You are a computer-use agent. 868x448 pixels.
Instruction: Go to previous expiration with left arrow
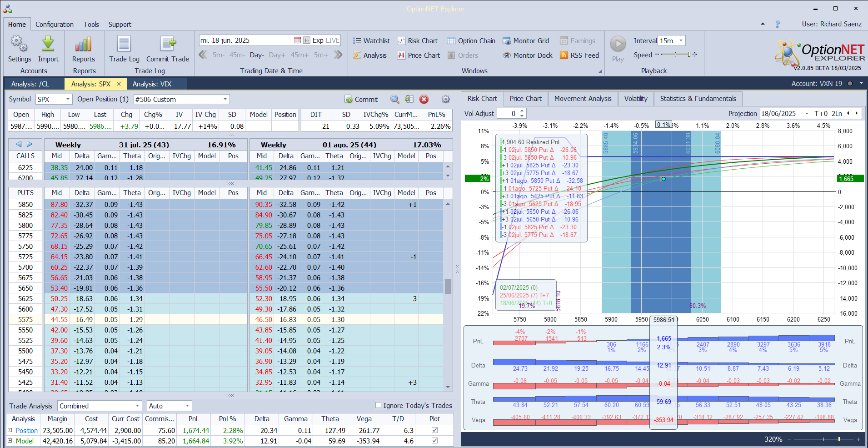(x=19, y=144)
